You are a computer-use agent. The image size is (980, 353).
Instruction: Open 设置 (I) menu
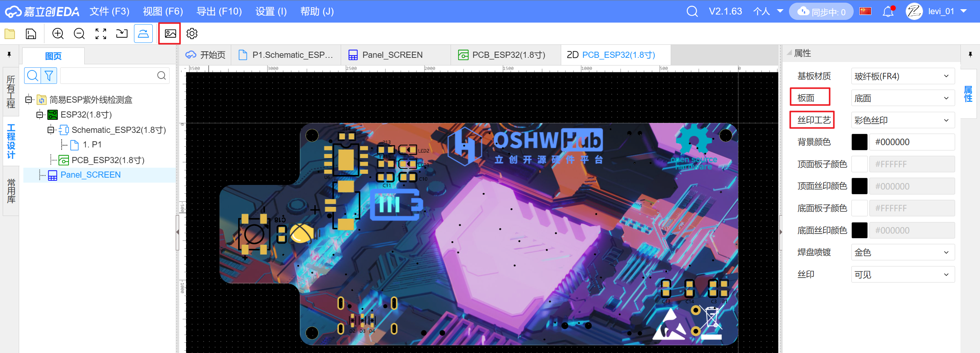point(271,11)
